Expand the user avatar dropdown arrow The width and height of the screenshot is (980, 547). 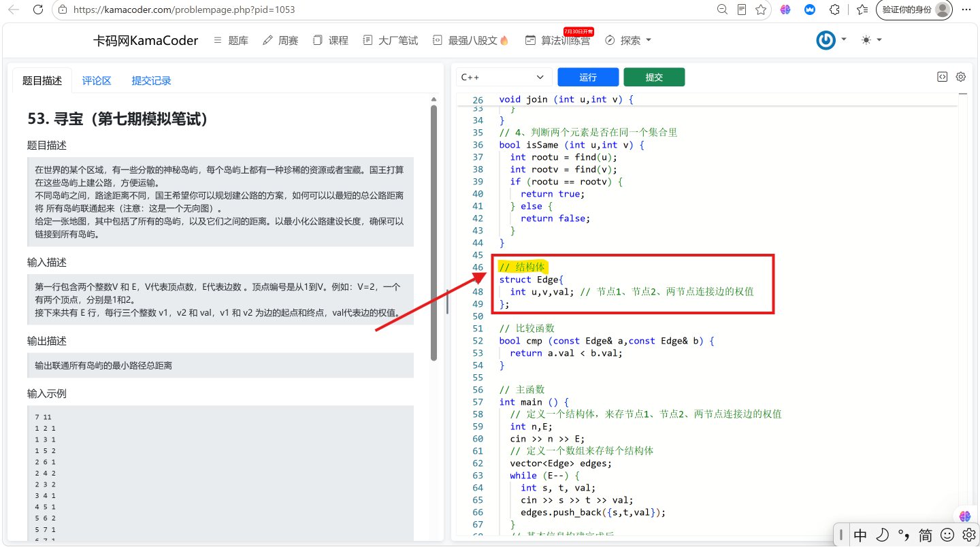coord(844,39)
